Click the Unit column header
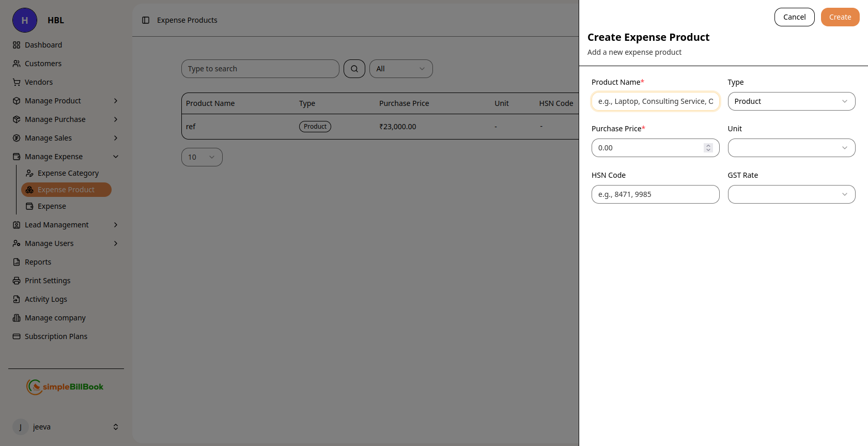The height and width of the screenshot is (446, 868). coord(502,103)
